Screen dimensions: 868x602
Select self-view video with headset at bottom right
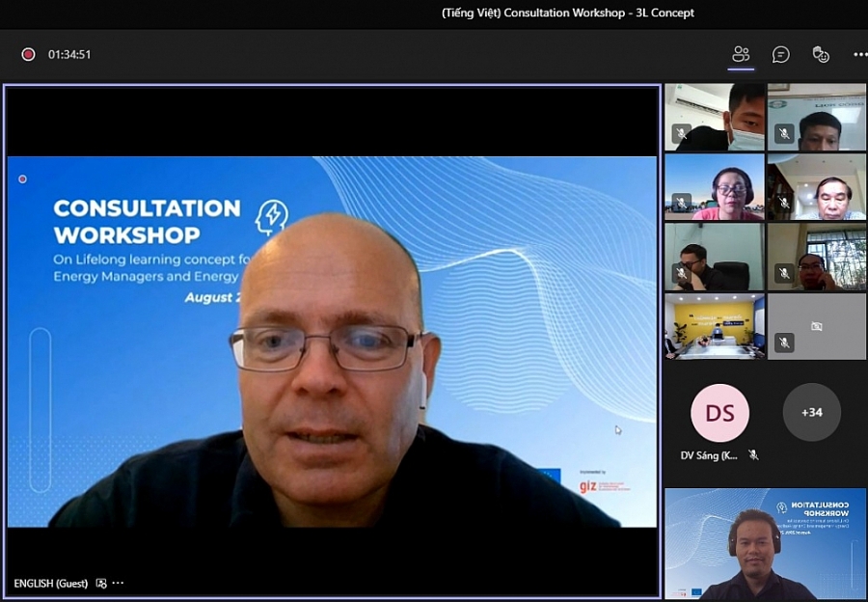click(x=765, y=543)
